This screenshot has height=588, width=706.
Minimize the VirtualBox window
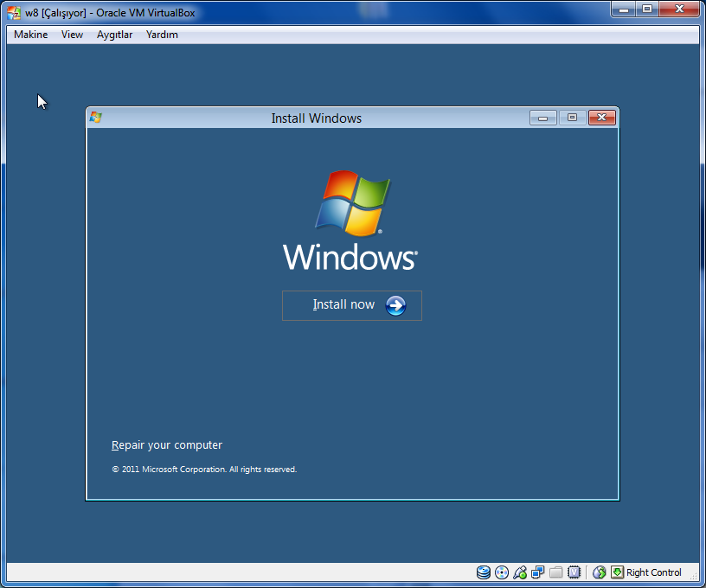(x=624, y=9)
